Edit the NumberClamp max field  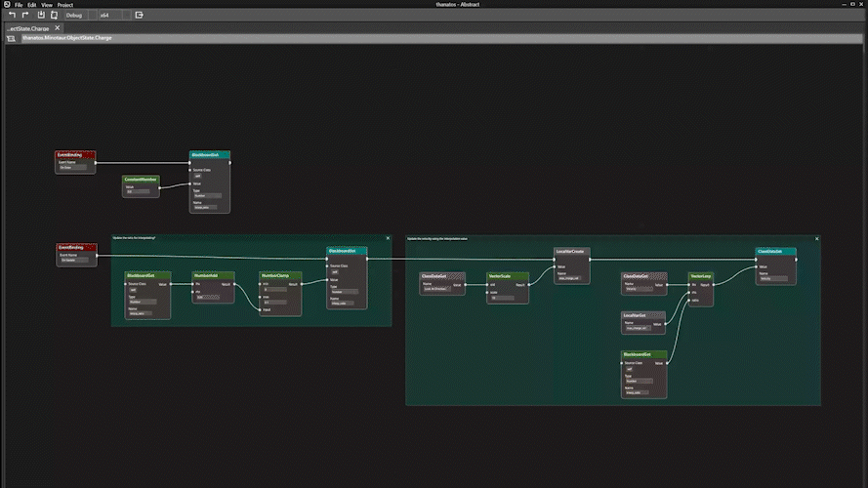pos(274,303)
